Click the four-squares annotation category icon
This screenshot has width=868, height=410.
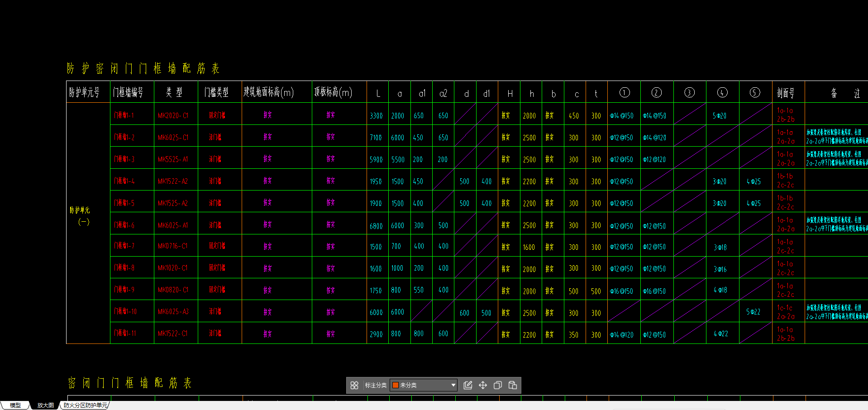[x=354, y=385]
